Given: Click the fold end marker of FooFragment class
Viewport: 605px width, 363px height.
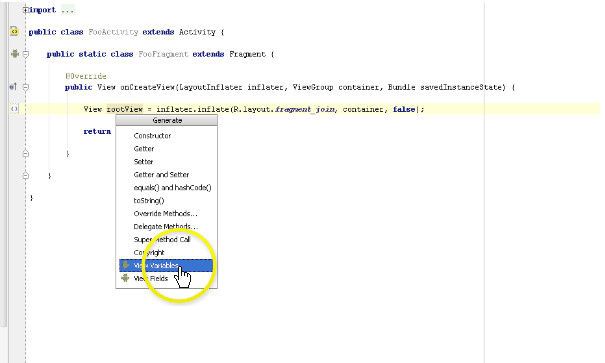Looking at the screenshot, I should click(26, 176).
